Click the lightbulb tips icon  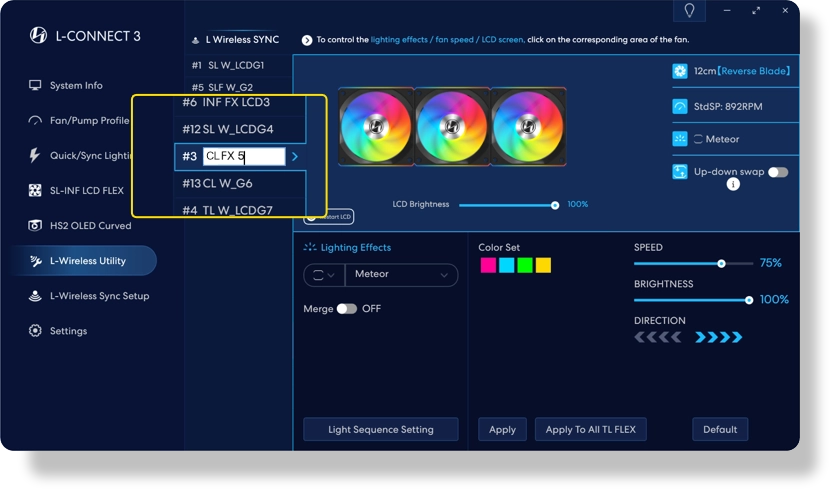689,11
